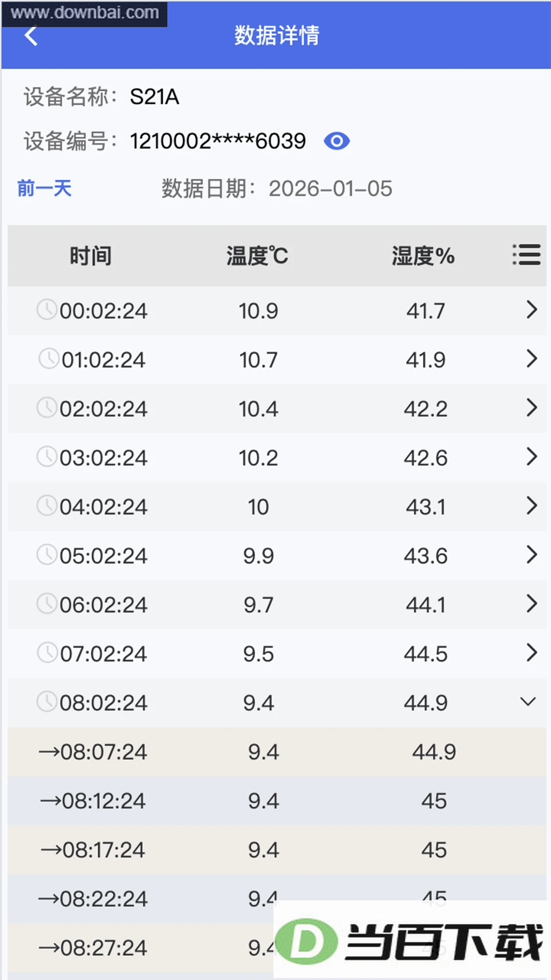Expand the 07:02:24 row chevron
This screenshot has width=551, height=980.
point(532,653)
